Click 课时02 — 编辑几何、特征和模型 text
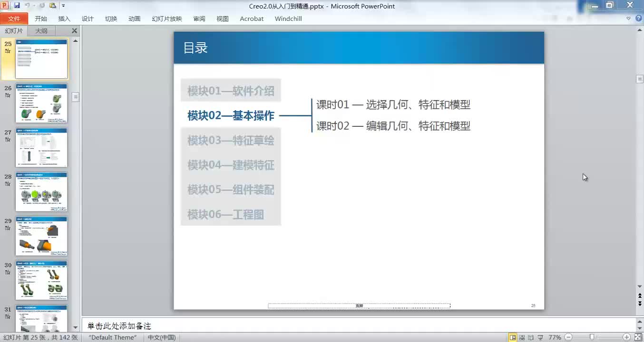 pyautogui.click(x=393, y=126)
